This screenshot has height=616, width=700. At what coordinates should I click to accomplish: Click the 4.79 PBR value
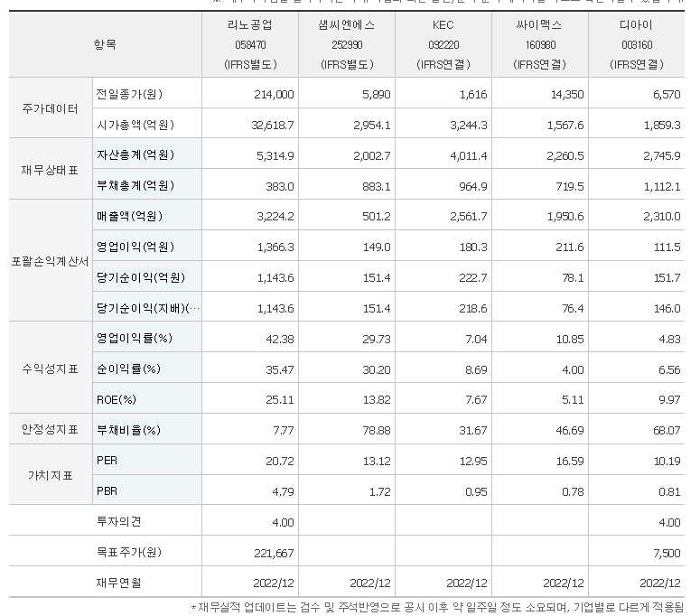283,492
